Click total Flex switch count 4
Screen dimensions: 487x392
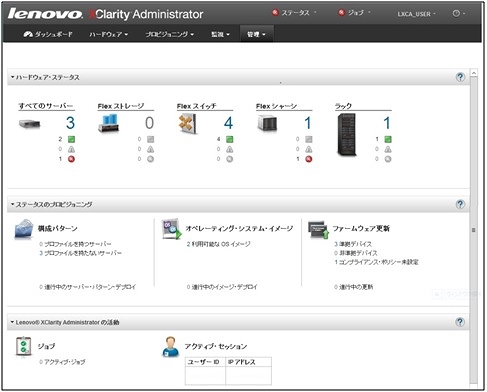(228, 123)
